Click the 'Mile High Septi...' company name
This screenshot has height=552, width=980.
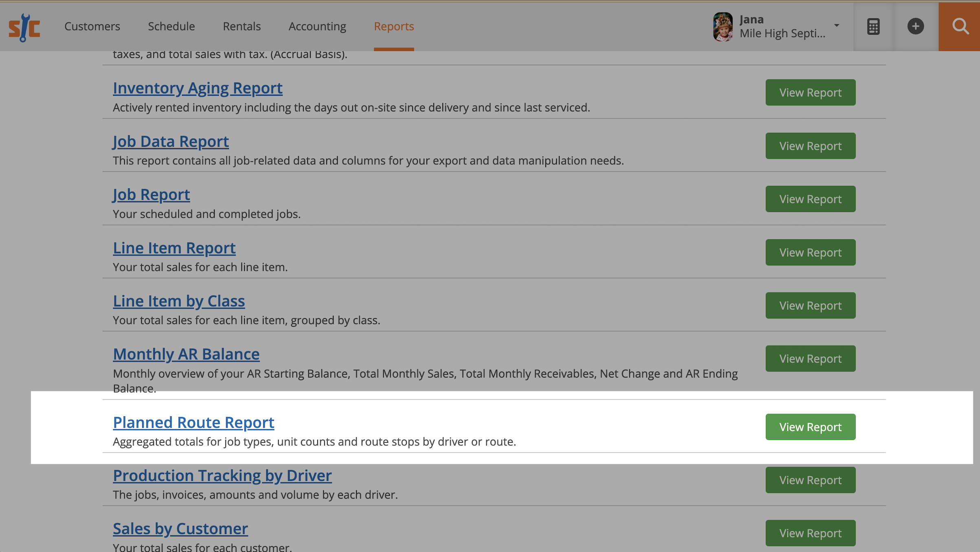coord(782,33)
